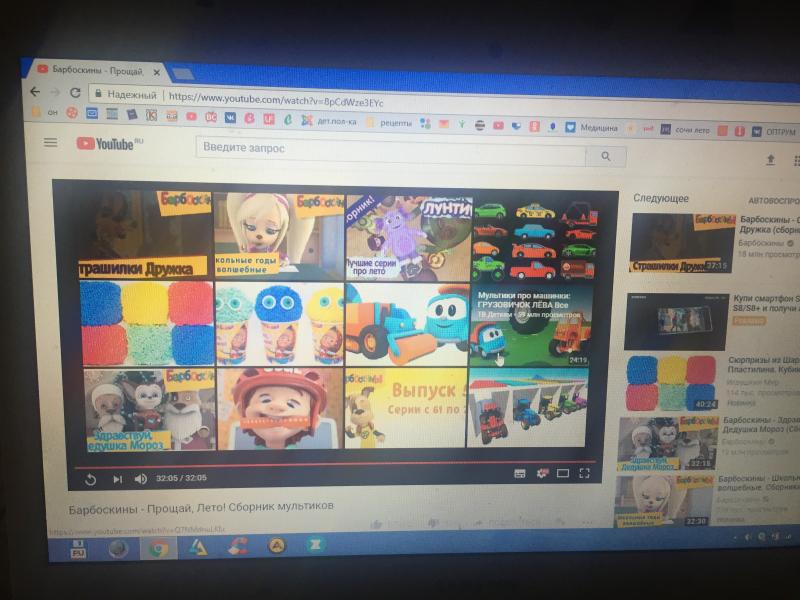This screenshot has height=600, width=800.
Task: Open the рецепты bookmarks folder
Action: (390, 123)
